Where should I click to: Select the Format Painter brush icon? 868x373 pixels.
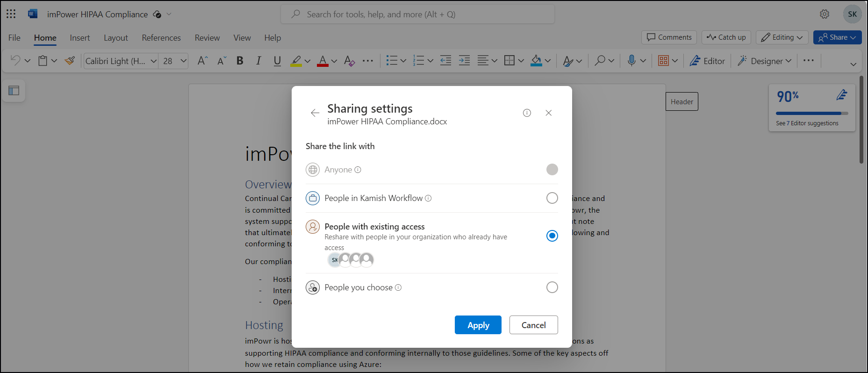tap(70, 61)
